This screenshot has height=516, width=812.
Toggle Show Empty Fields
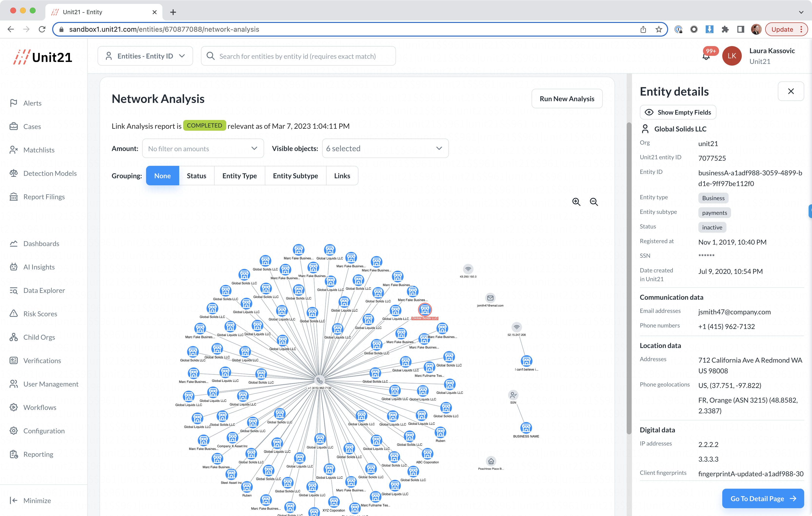tap(678, 112)
